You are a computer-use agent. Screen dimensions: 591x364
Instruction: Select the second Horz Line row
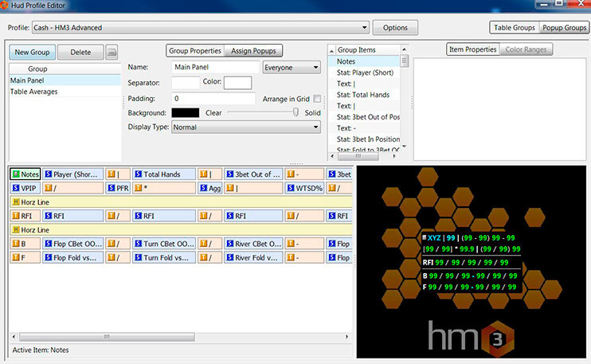coord(181,230)
